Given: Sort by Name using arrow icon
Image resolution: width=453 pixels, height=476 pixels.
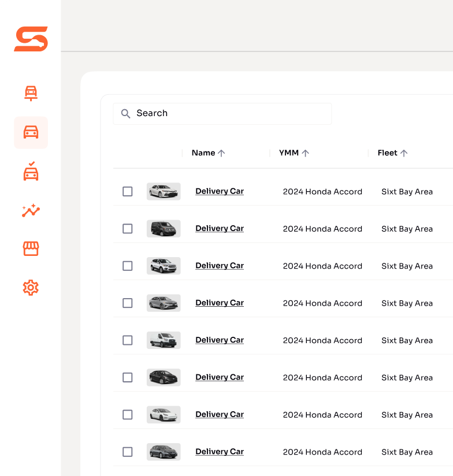Looking at the screenshot, I should tap(221, 153).
